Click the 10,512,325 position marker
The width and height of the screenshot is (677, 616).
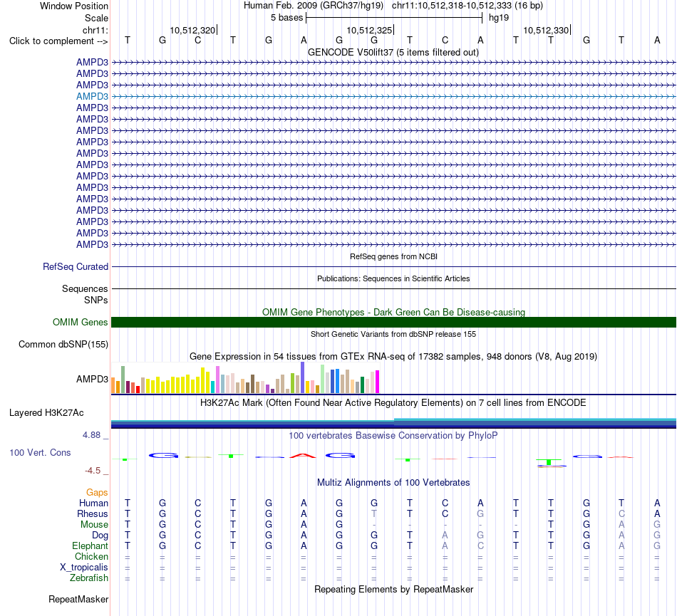pyautogui.click(x=370, y=30)
